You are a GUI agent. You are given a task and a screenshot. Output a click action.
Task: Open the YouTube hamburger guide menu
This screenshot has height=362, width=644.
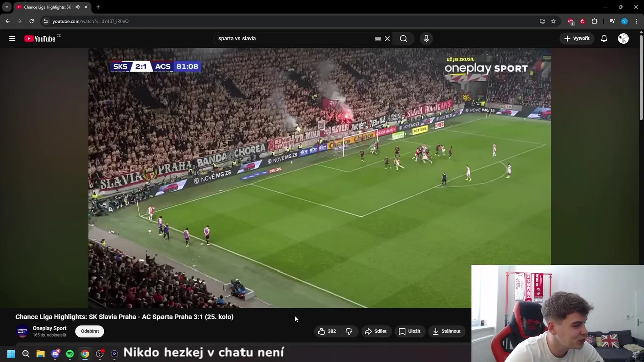coord(12,38)
